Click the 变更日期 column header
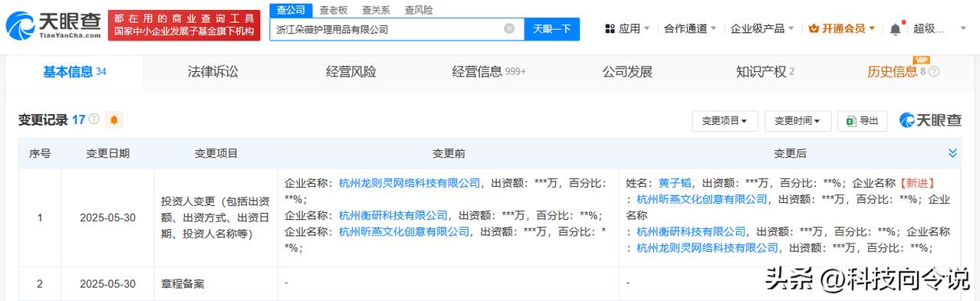Viewport: 980px width, 301px height. (x=107, y=153)
